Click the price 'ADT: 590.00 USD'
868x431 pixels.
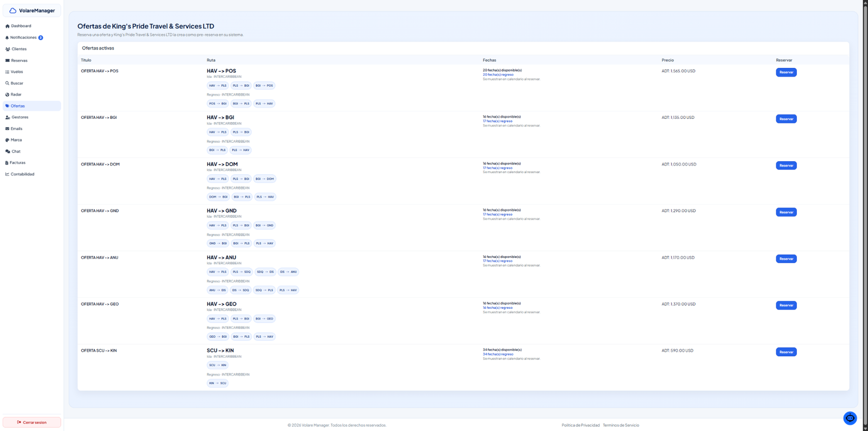(x=677, y=351)
